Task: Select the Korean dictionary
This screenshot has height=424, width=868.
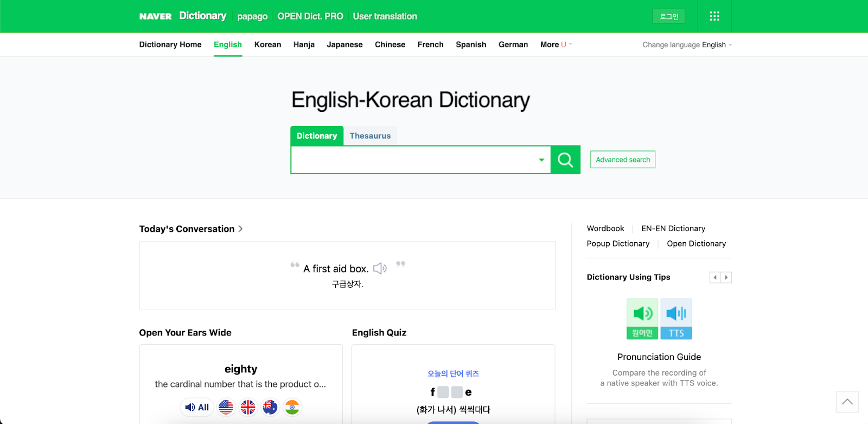Action: click(267, 45)
